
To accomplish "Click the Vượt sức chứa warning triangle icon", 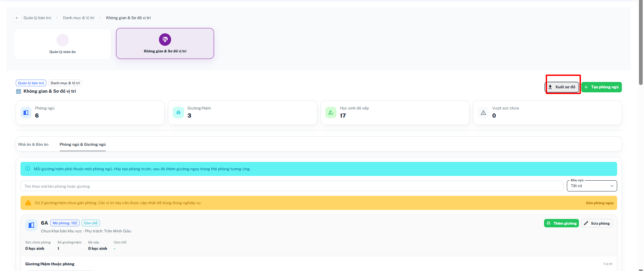I will [483, 112].
